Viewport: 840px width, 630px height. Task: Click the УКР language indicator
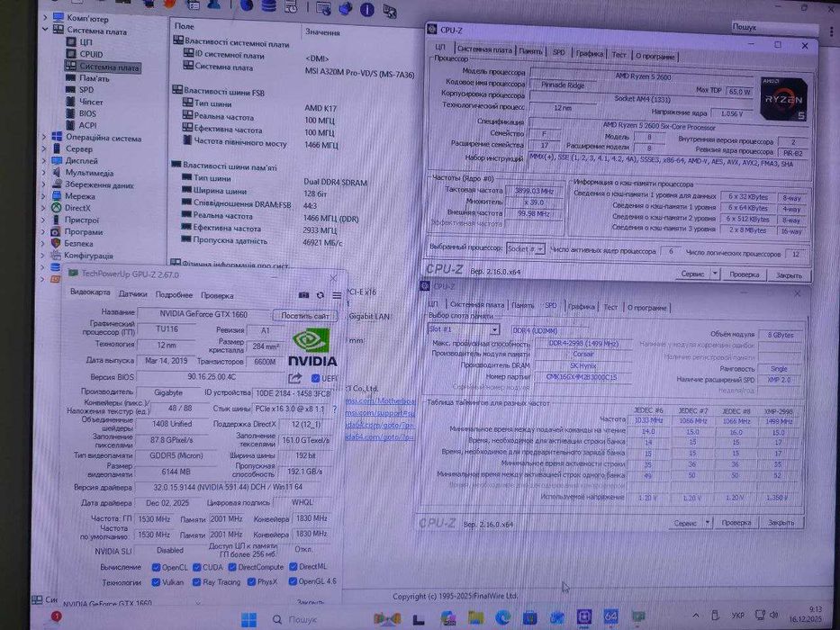(x=737, y=616)
